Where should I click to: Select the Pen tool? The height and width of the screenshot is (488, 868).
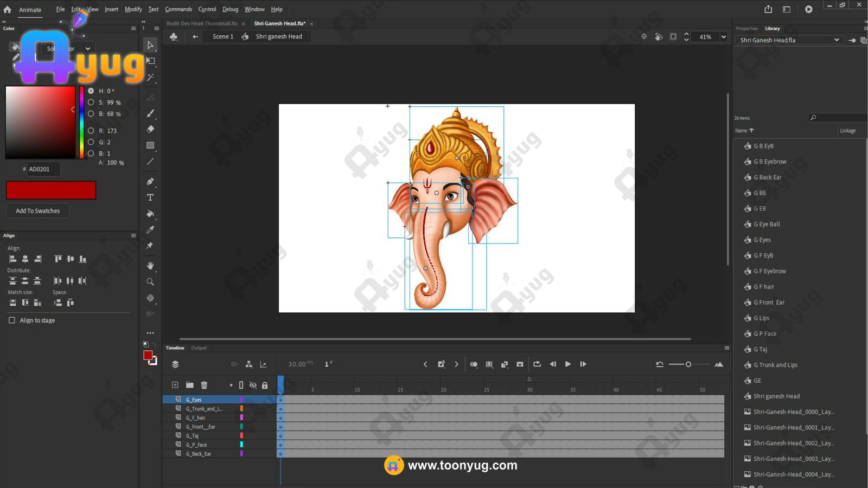(151, 181)
